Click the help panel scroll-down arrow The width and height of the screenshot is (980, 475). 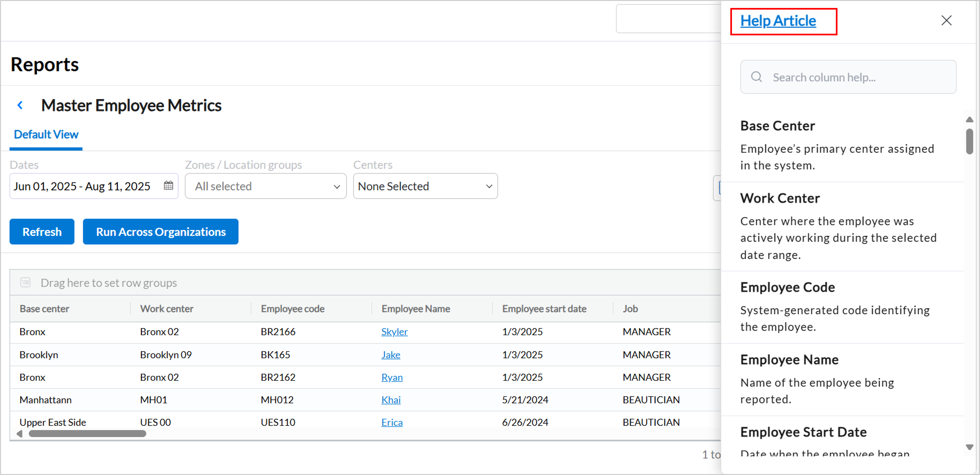[x=969, y=447]
